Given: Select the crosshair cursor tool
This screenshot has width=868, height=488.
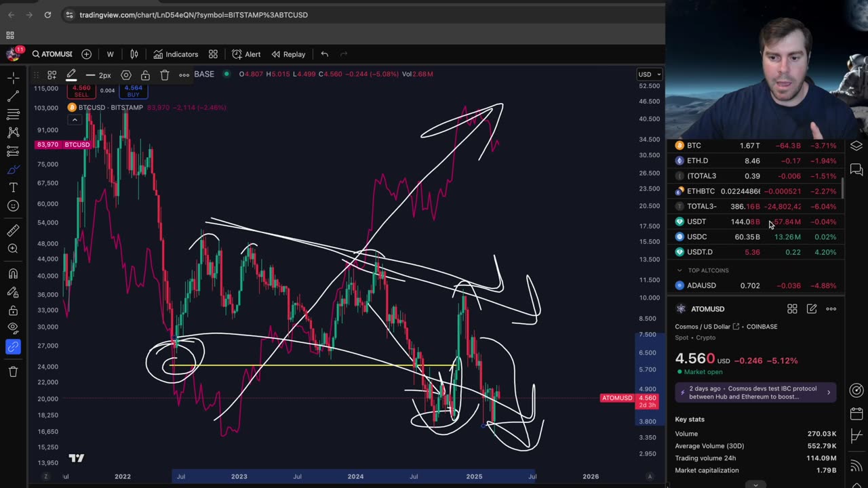Looking at the screenshot, I should point(13,78).
